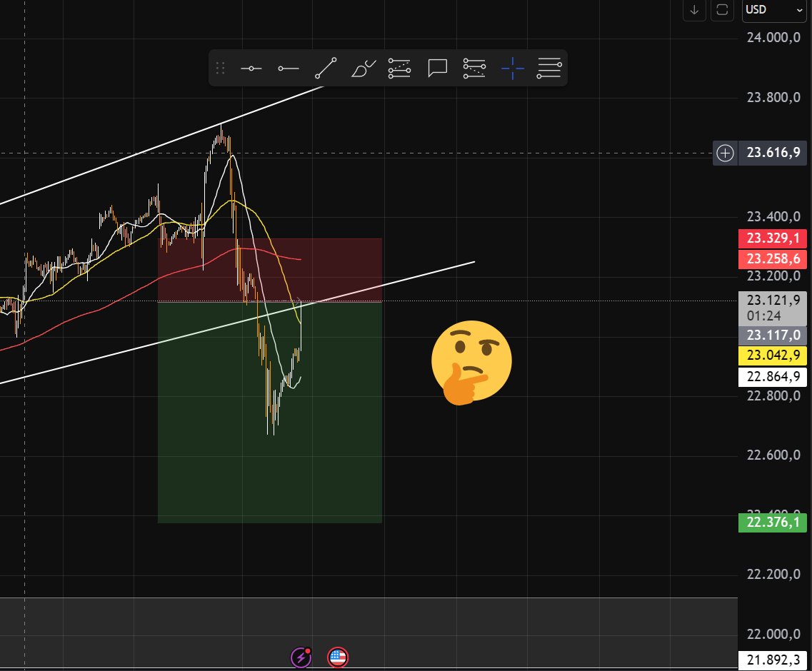Click the download arrow button
This screenshot has width=812, height=671.
click(694, 11)
